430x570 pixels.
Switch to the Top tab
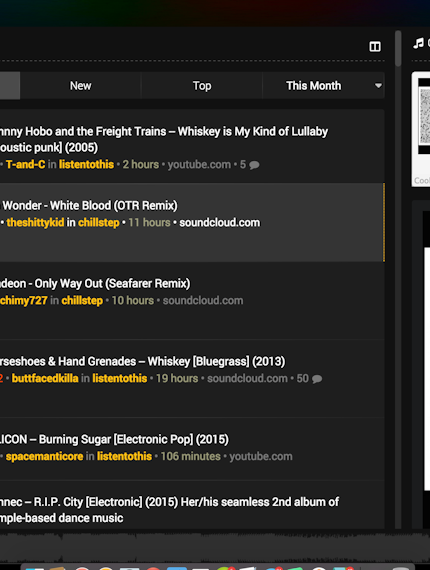(x=202, y=86)
